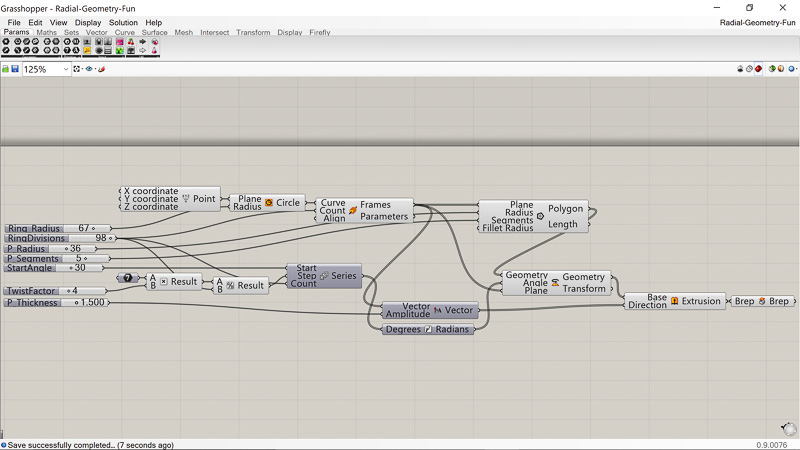Click the green checkered icon in Params toolbar
800x450 pixels.
tap(119, 51)
